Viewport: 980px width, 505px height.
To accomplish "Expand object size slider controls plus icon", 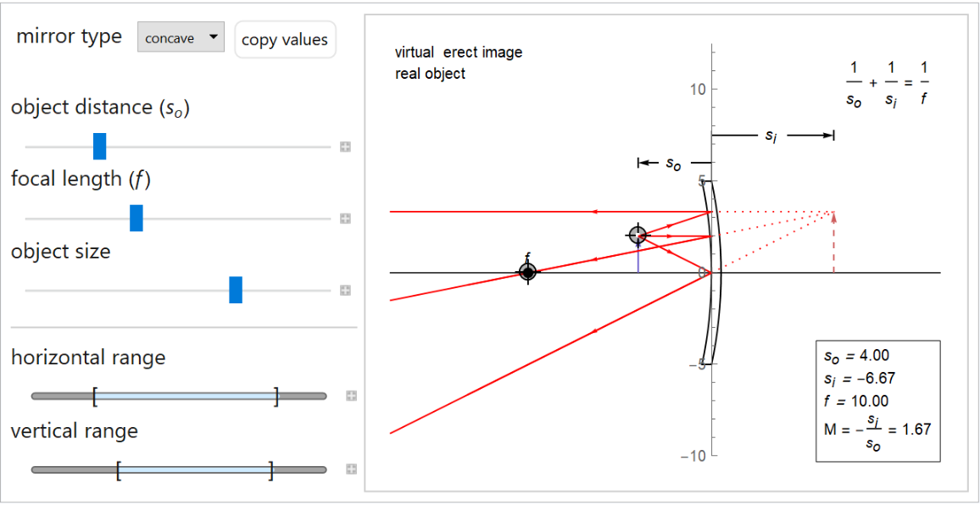I will pyautogui.click(x=345, y=291).
